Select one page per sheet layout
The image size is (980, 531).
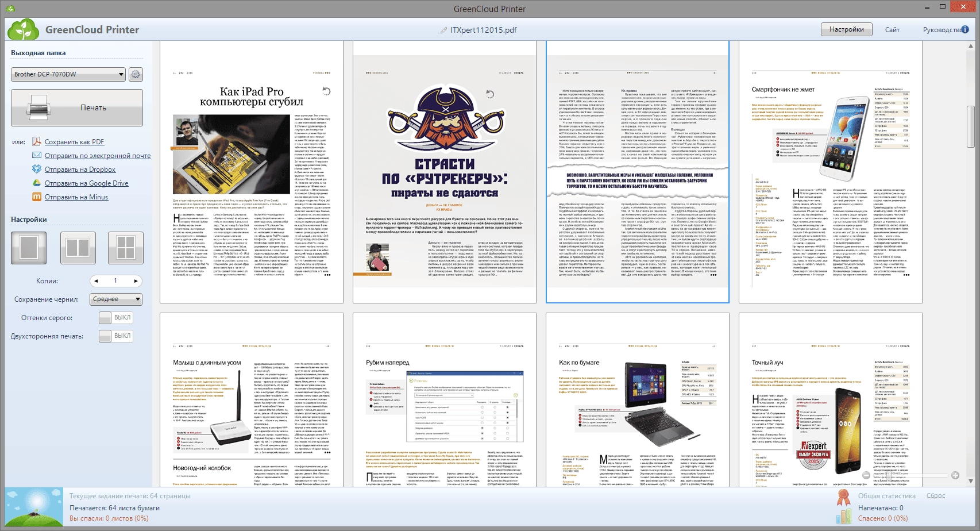point(29,248)
